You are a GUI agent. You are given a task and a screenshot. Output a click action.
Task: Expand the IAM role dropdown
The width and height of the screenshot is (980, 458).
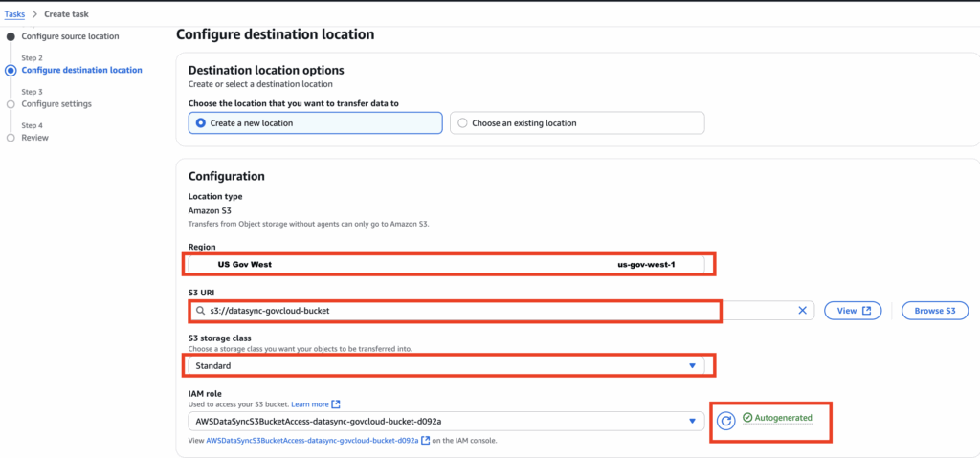click(446, 422)
